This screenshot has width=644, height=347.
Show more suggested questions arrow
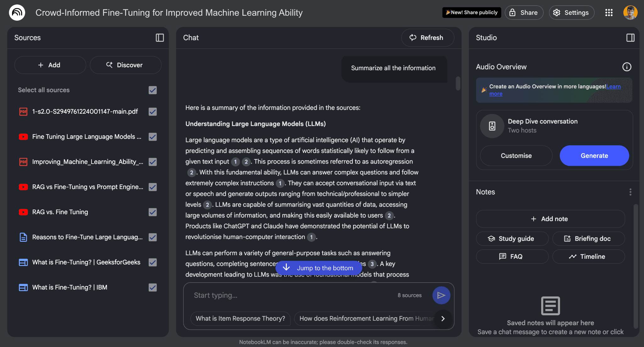443,318
